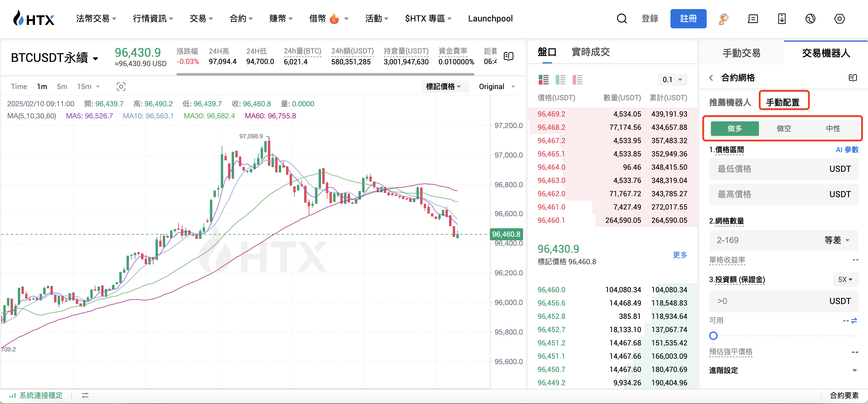Click the chart screenshot camera icon

point(121,87)
